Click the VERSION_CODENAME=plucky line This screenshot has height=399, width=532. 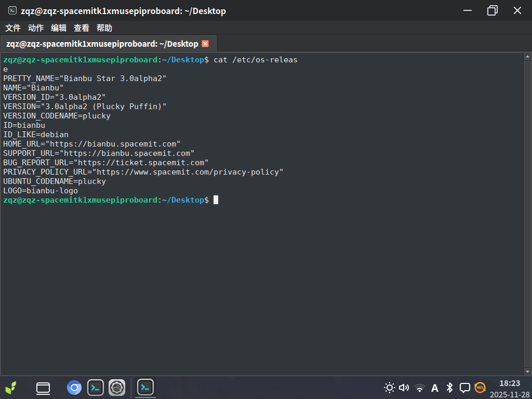(57, 116)
